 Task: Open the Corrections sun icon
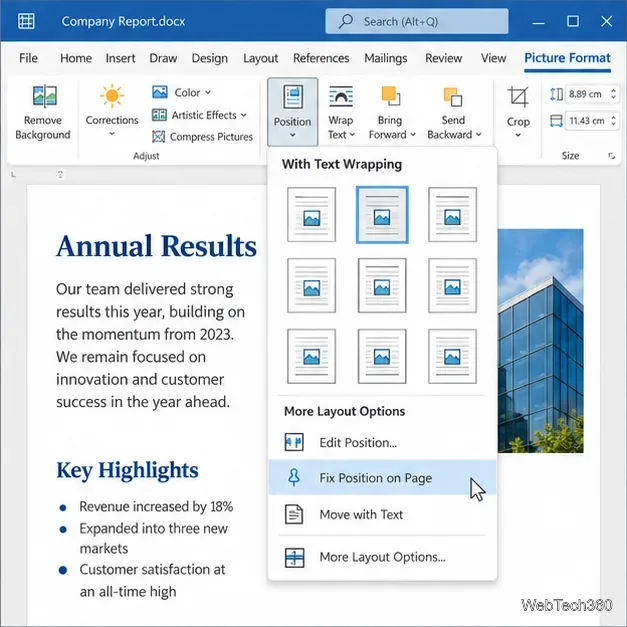[x=112, y=96]
